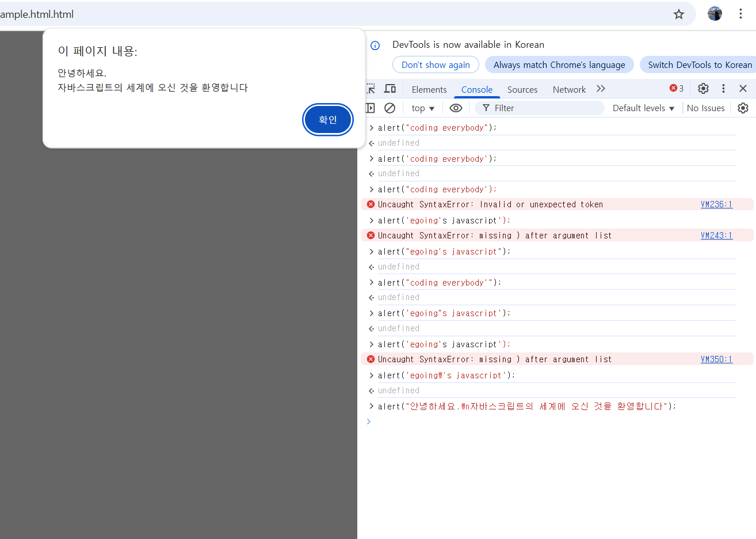
Task: Click first alert("coding everybody") entry
Action: pyautogui.click(x=437, y=128)
